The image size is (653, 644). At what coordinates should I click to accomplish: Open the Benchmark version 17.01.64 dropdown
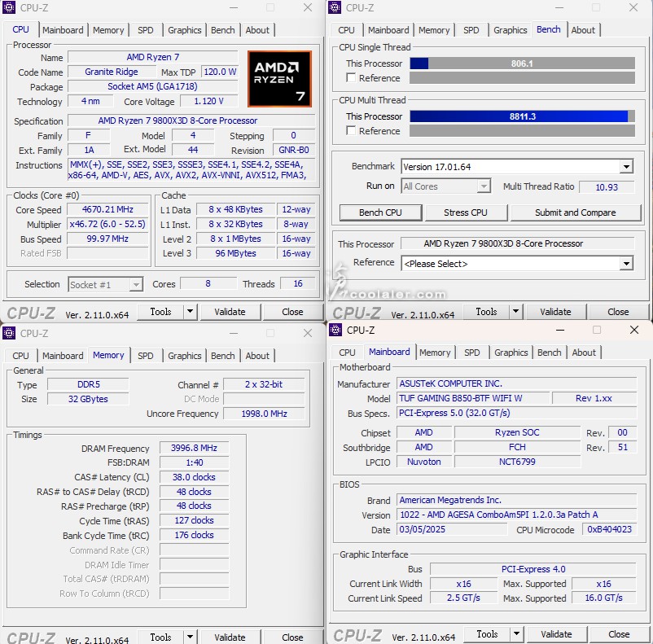(626, 167)
